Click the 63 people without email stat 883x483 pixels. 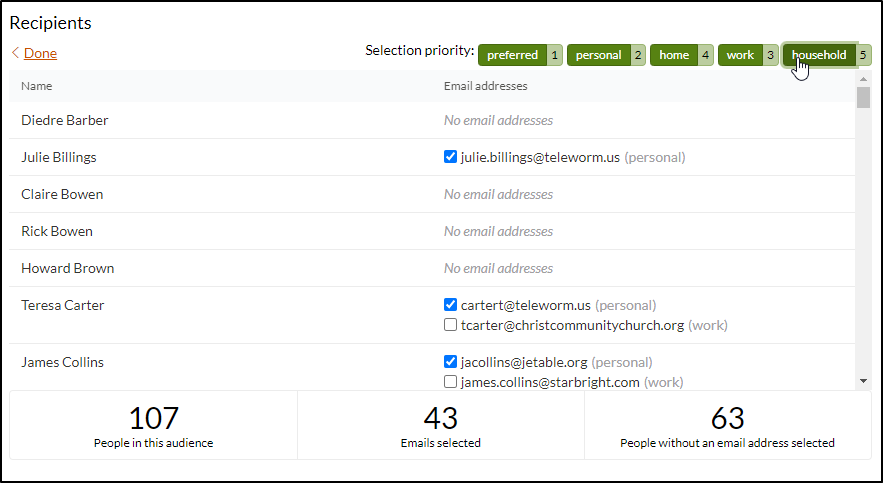727,425
